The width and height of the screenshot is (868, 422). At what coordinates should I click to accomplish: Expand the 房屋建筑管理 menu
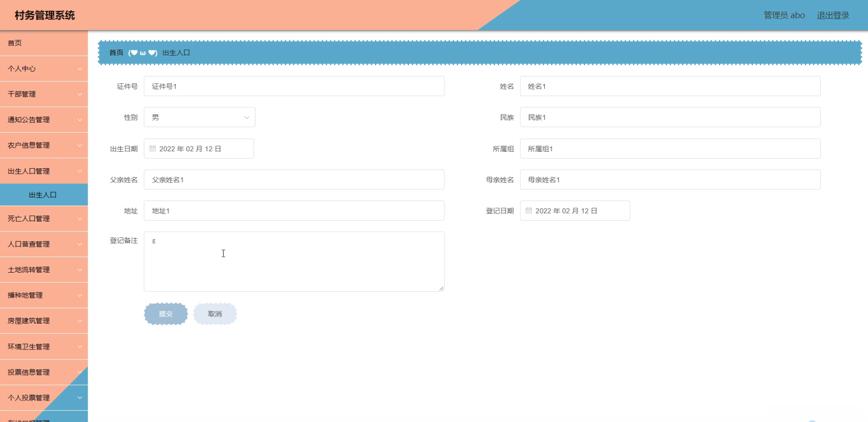click(x=44, y=321)
